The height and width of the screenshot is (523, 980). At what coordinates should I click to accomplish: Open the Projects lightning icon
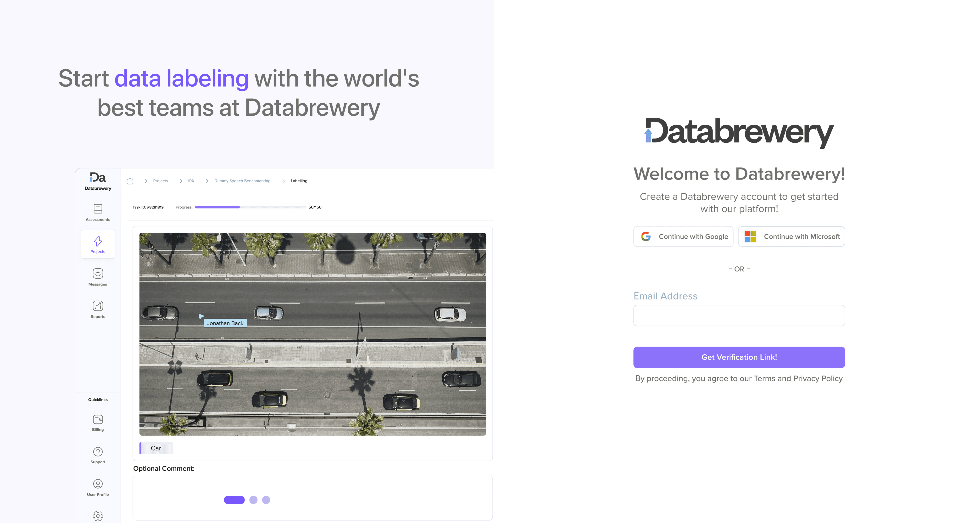pyautogui.click(x=98, y=241)
